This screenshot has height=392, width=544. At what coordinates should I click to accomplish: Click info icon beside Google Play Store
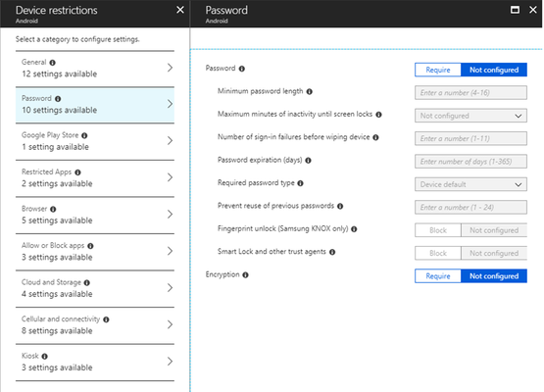pos(84,135)
